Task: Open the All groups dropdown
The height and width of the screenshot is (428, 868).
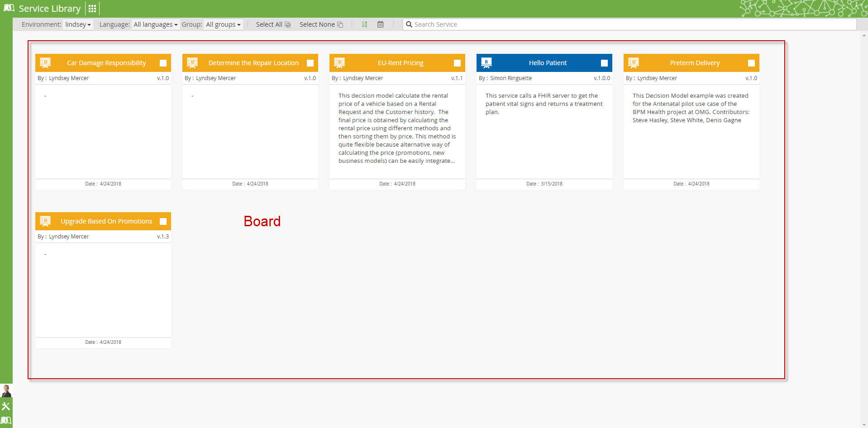Action: tap(224, 24)
